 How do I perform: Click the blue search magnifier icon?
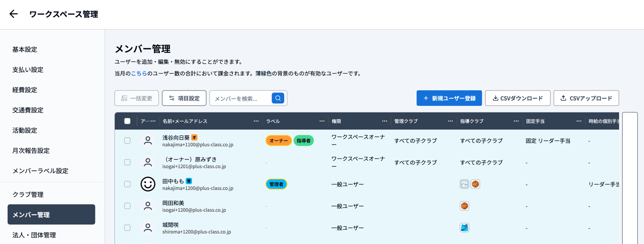278,98
